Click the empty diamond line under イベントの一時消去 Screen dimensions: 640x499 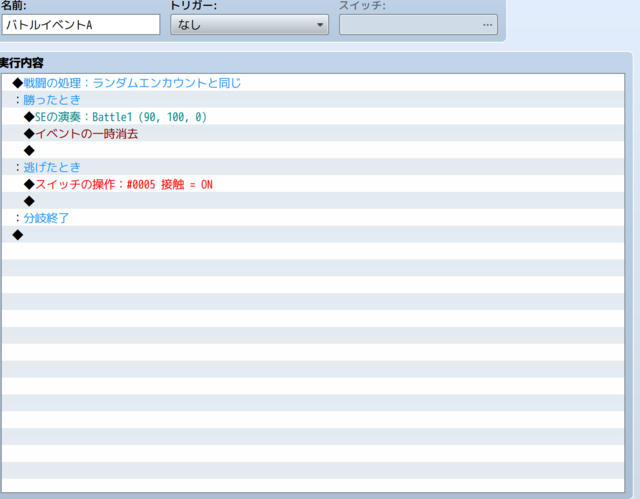coord(313,150)
